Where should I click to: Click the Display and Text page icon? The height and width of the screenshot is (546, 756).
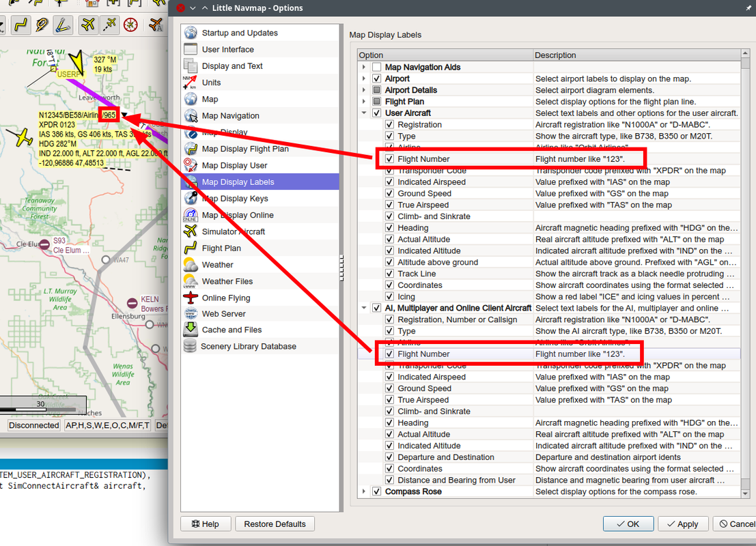pos(191,66)
